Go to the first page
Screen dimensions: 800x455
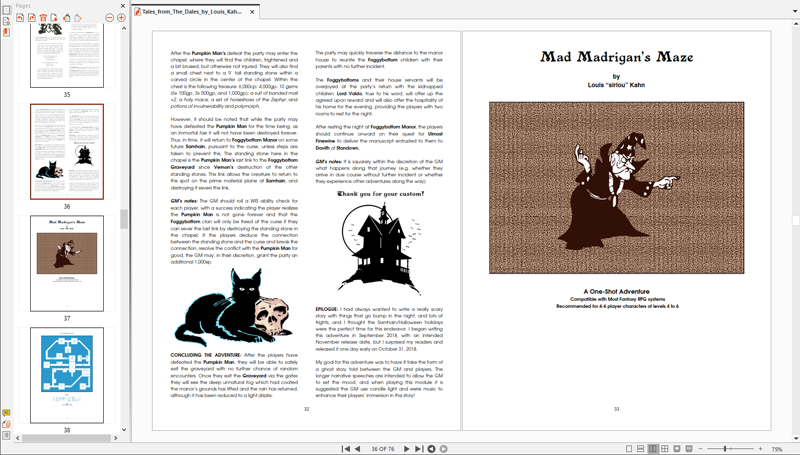[346, 449]
